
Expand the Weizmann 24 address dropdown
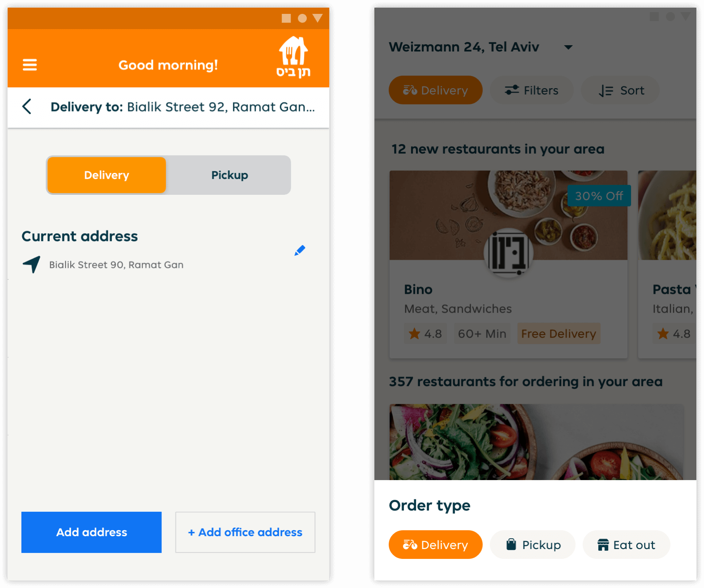568,47
